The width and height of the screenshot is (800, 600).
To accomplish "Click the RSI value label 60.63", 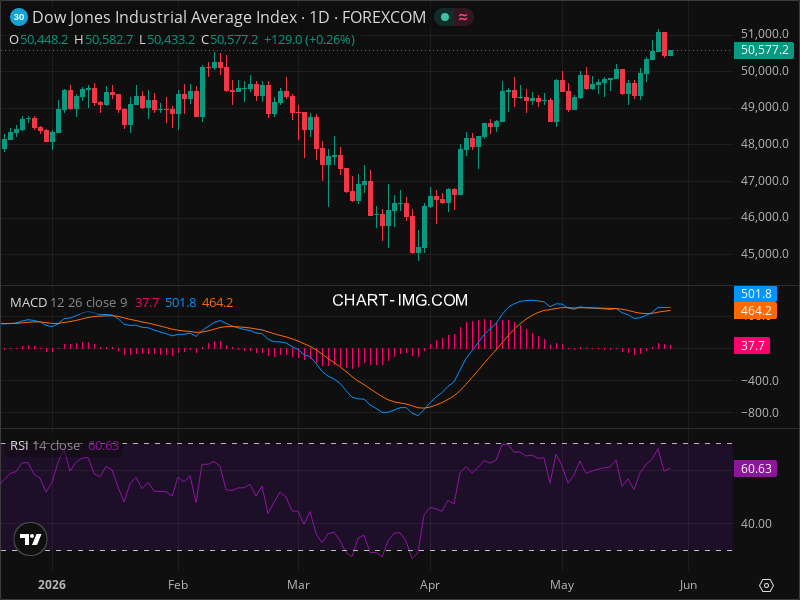I will point(756,468).
